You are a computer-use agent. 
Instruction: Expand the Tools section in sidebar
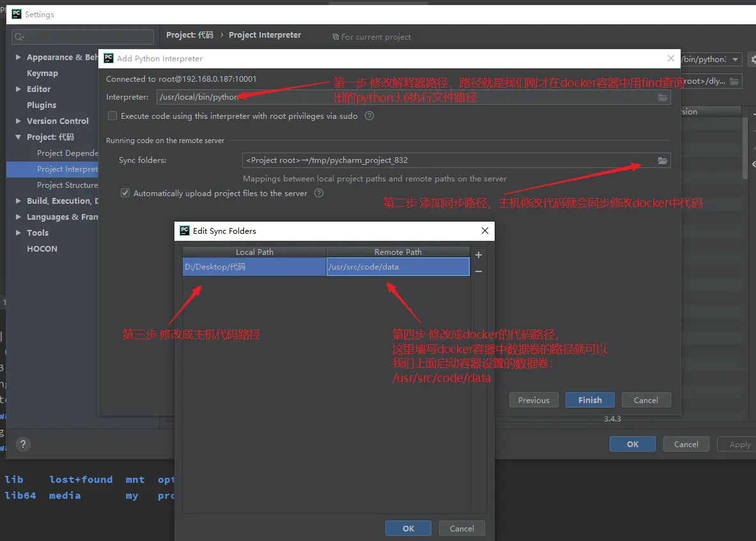[18, 232]
